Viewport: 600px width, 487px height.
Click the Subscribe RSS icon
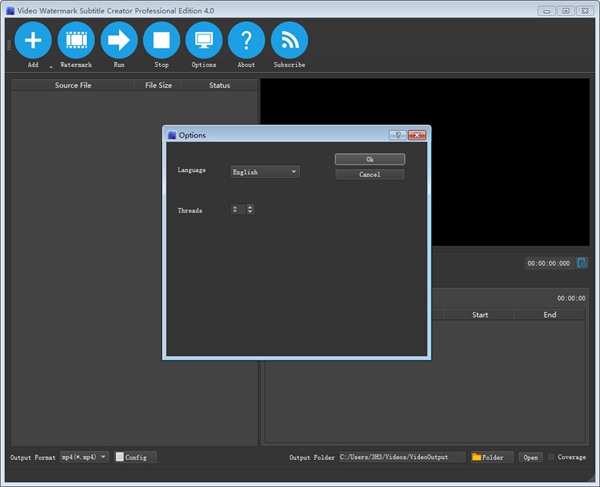coord(289,40)
